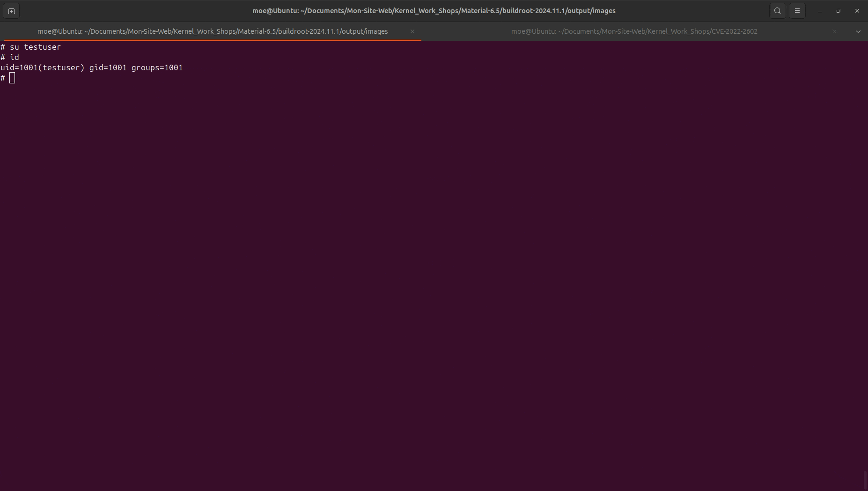Close the terminal window
Viewport: 868px width, 491px height.
[x=857, y=11]
